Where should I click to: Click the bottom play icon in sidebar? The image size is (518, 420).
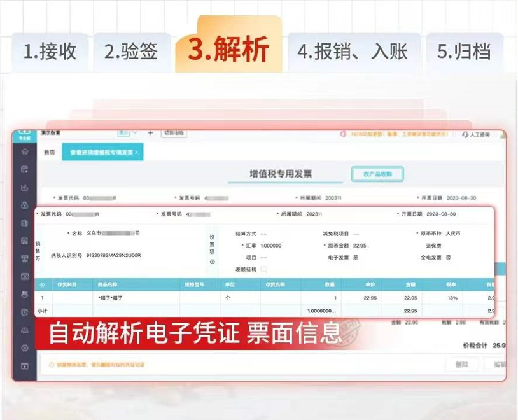24,366
